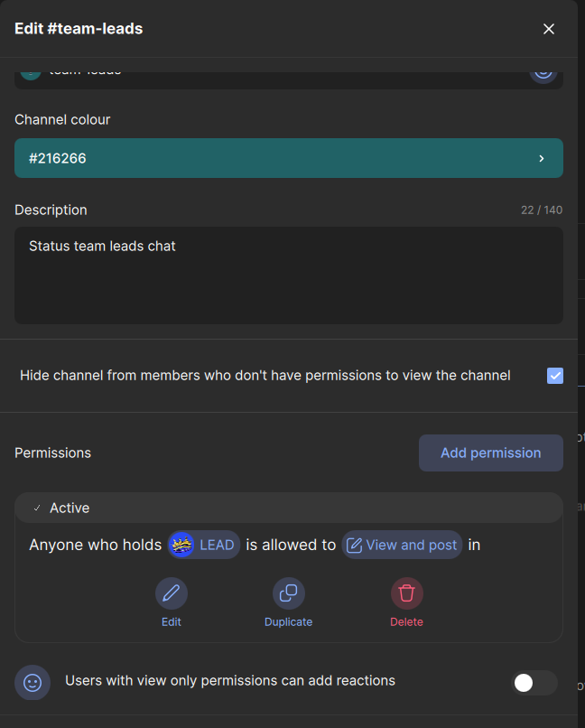The image size is (585, 728).
Task: Enable reactions for view only users toggle
Action: [534, 683]
